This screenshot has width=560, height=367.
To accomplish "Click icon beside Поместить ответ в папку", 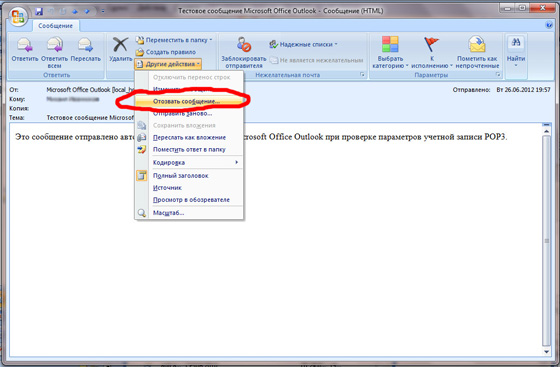I will [142, 150].
